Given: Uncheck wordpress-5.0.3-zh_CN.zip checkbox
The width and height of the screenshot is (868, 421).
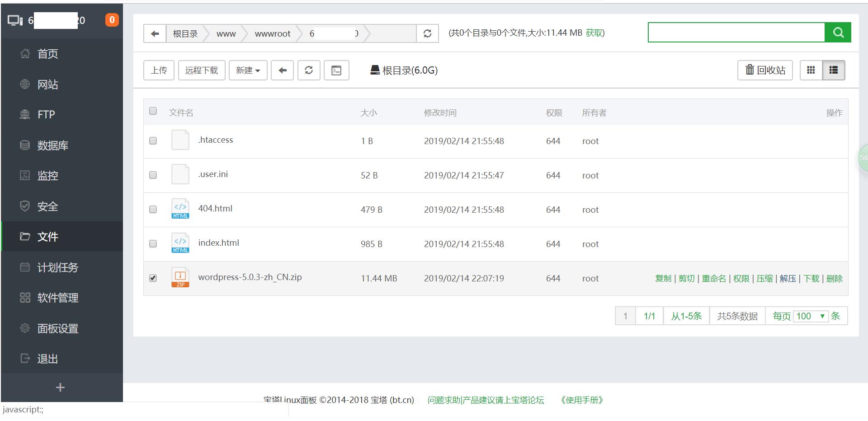Looking at the screenshot, I should click(x=153, y=278).
